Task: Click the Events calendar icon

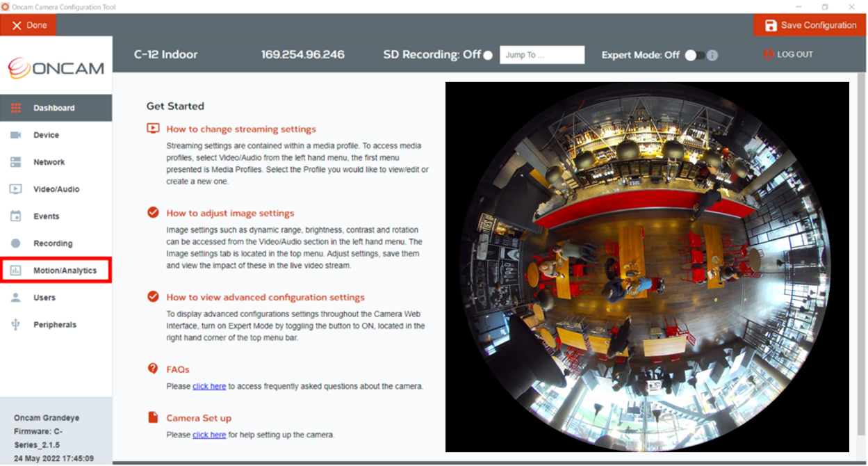Action: (x=16, y=216)
